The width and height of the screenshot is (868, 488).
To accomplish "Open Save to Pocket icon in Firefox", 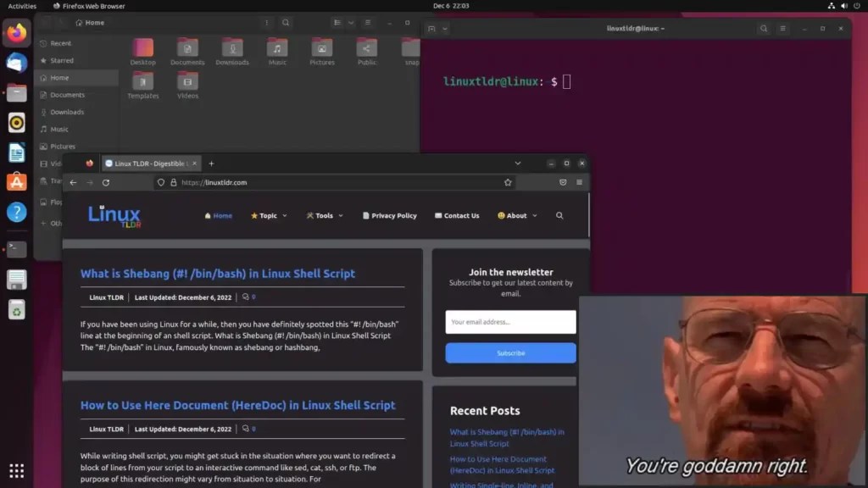I will pos(563,183).
